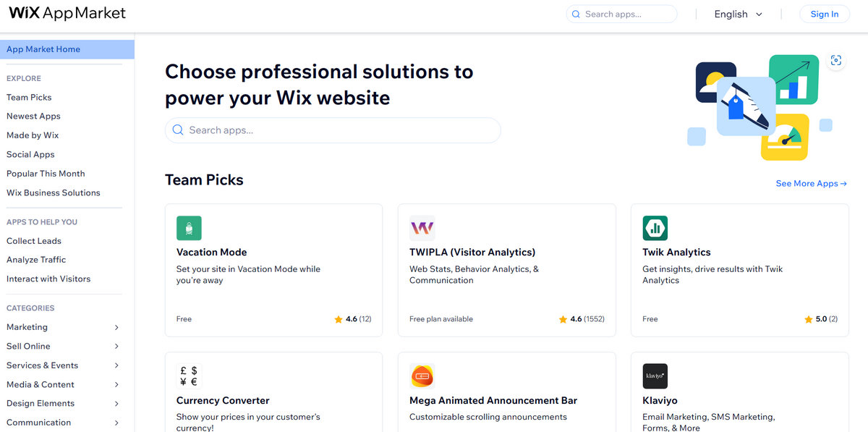Click the star rating on Vacation Mode card

[352, 319]
